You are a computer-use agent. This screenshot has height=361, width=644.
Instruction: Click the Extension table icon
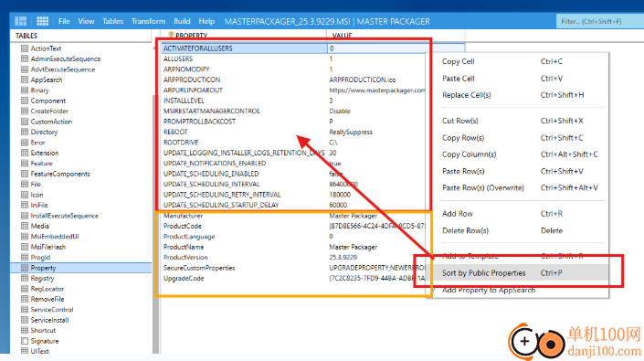(x=25, y=153)
